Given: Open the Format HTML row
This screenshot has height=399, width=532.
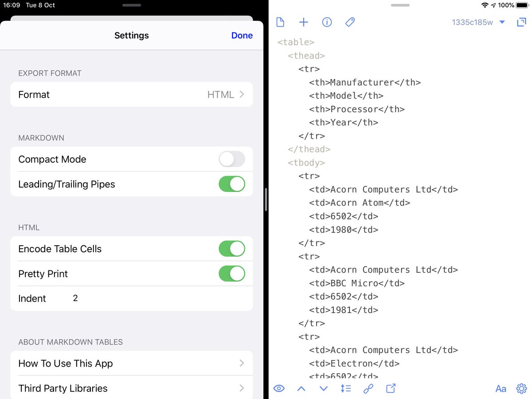Looking at the screenshot, I should (132, 94).
